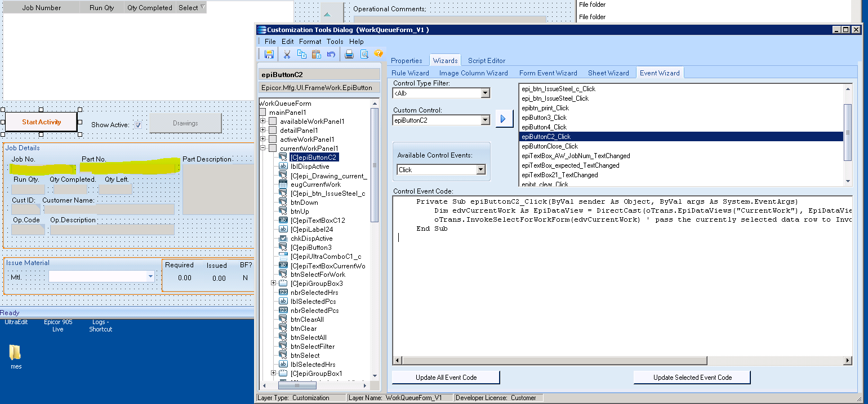Open the Available Control Events dropdown
868x404 pixels.
pyautogui.click(x=480, y=170)
